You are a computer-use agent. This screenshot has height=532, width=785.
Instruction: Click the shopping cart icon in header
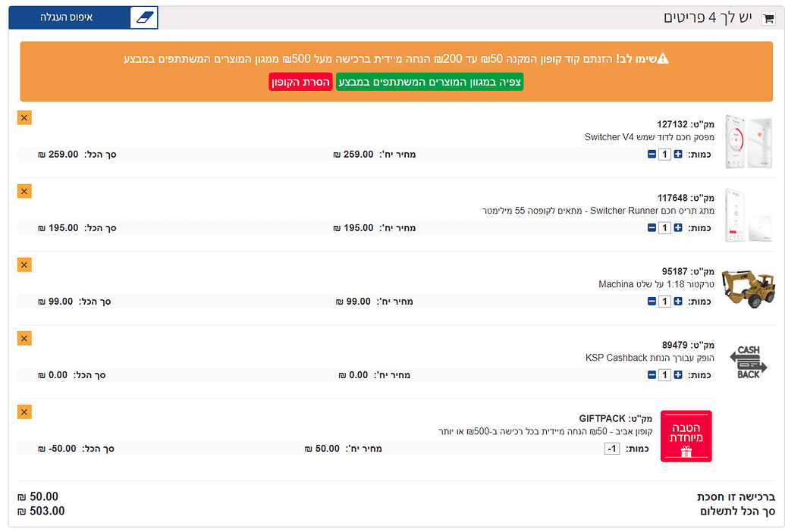(x=768, y=18)
